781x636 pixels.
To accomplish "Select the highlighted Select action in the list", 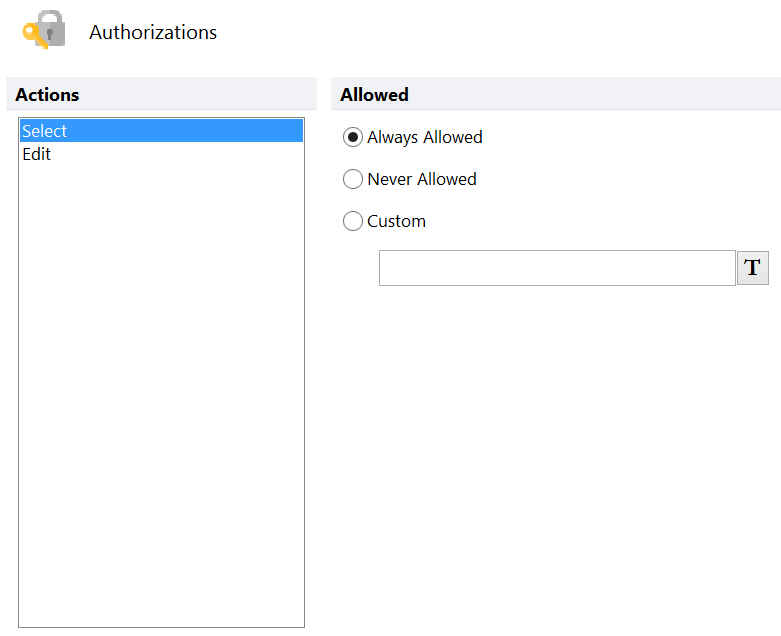I will click(45, 131).
